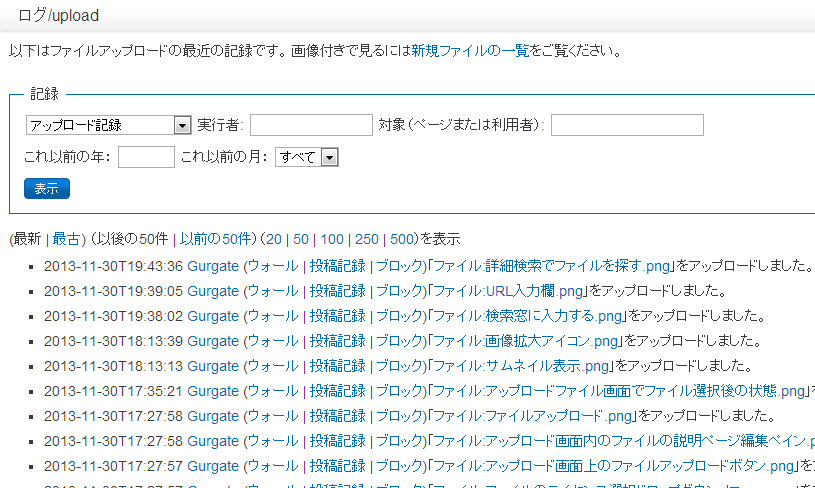Expand the これ以前の月 month dropdown
This screenshot has height=488, width=815.
(307, 157)
